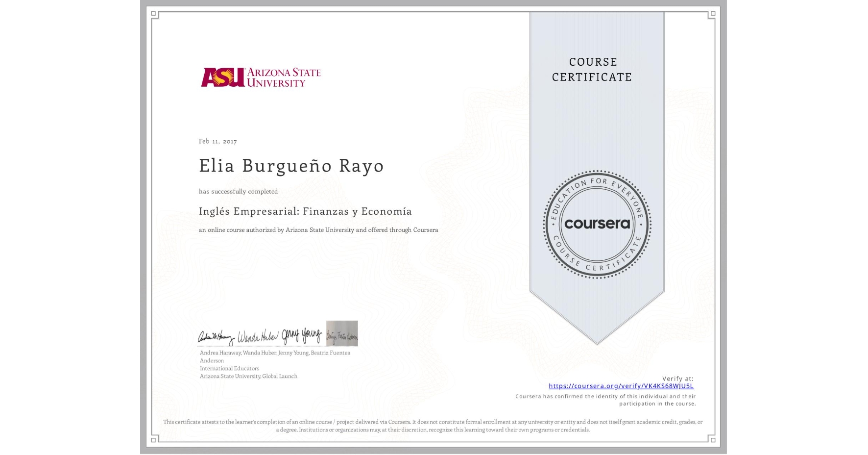Click the course title Inglés Empresarial: Finanzas y Economía
868x455 pixels.
pyautogui.click(x=305, y=211)
